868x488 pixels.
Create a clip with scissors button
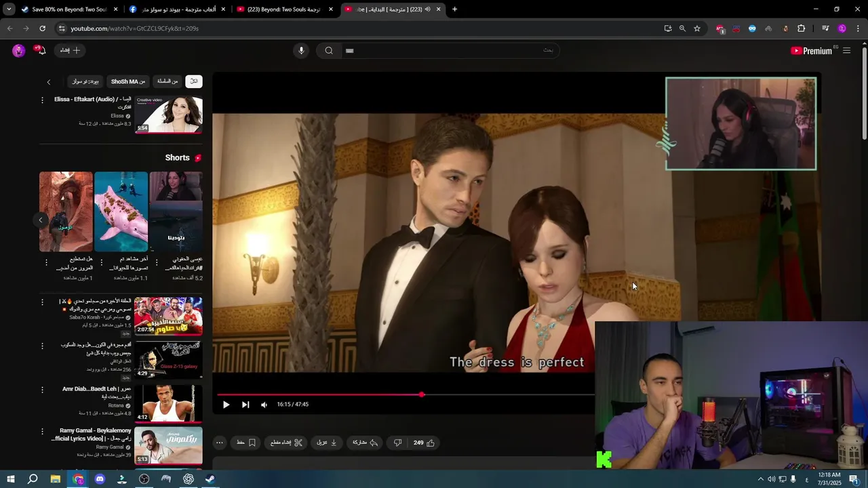click(286, 443)
